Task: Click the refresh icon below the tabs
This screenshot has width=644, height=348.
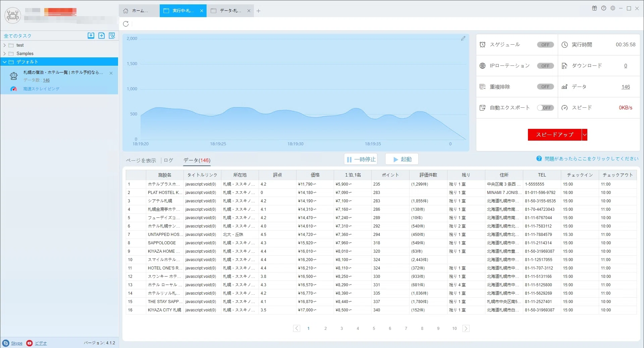Action: coord(126,24)
